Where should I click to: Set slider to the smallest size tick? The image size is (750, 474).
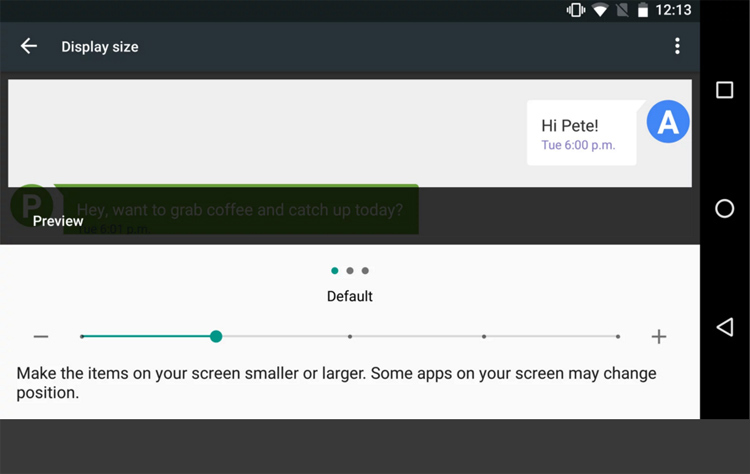point(82,337)
